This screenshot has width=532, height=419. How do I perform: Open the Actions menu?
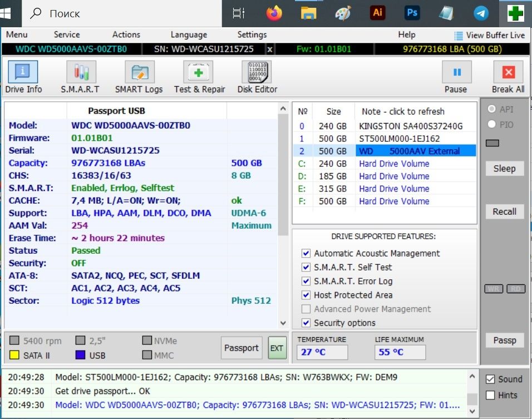pyautogui.click(x=126, y=34)
